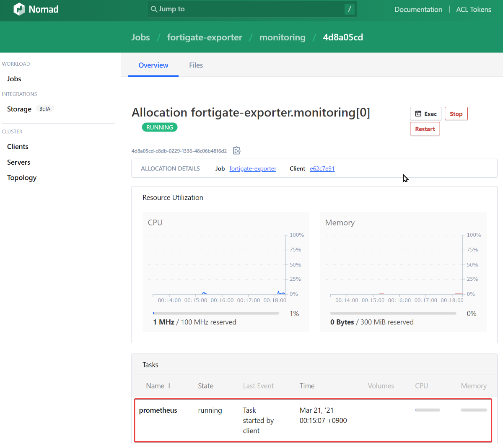This screenshot has width=503, height=448.
Task: Click prometheus task CPU bar
Action: pyautogui.click(x=427, y=410)
